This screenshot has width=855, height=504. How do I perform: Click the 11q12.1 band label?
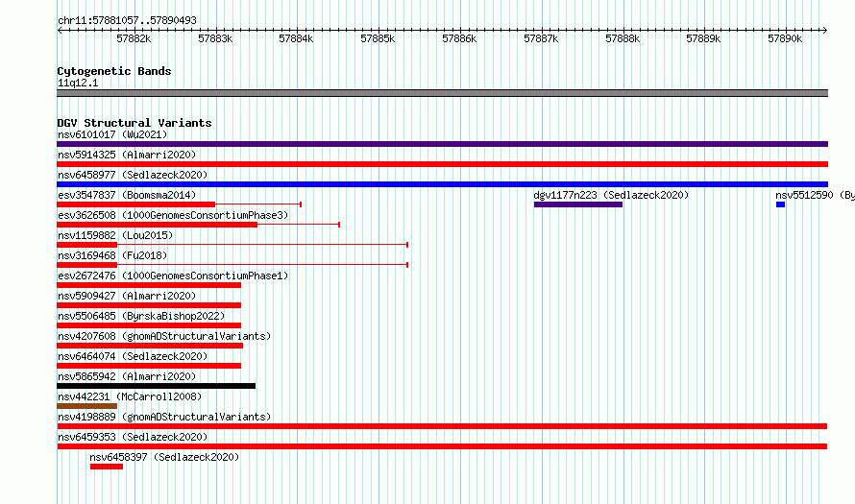(78, 83)
